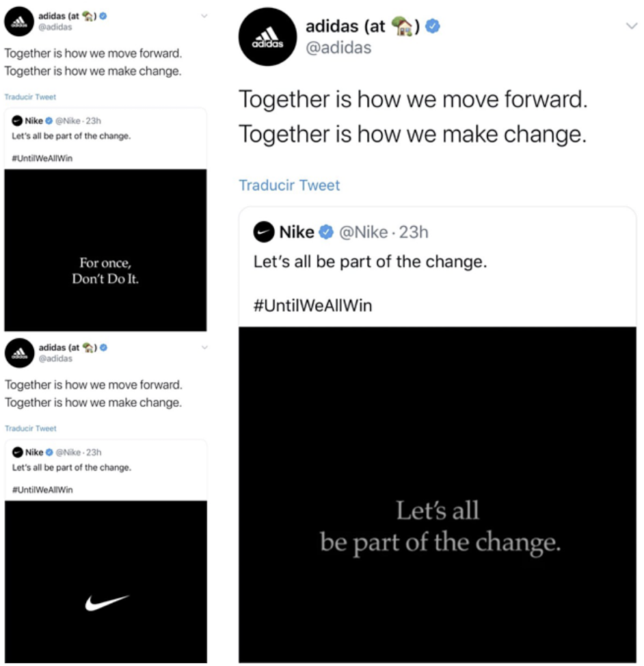This screenshot has height=666, width=644.
Task: Click adidas avatar in the large right tweet
Action: point(268,37)
